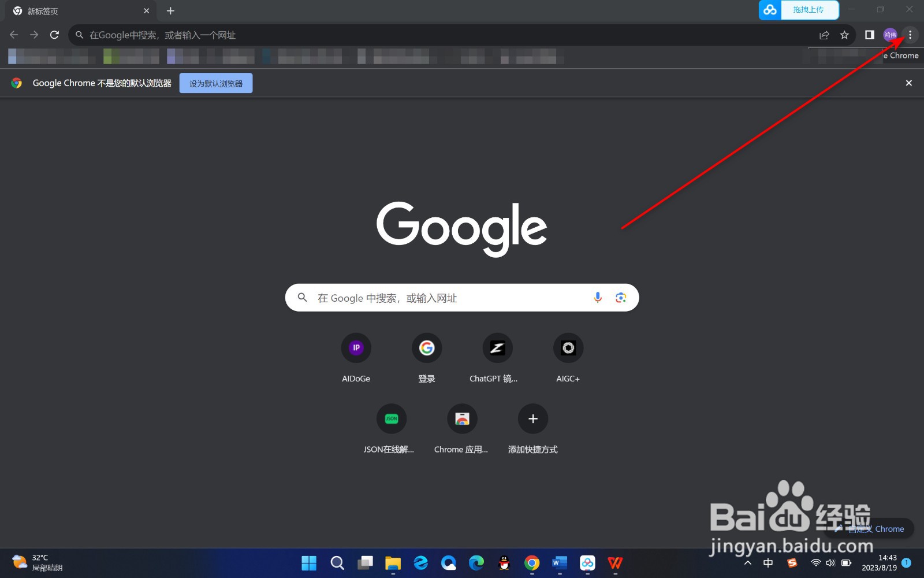This screenshot has height=578, width=924.
Task: Toggle the side panel icon
Action: coord(869,35)
